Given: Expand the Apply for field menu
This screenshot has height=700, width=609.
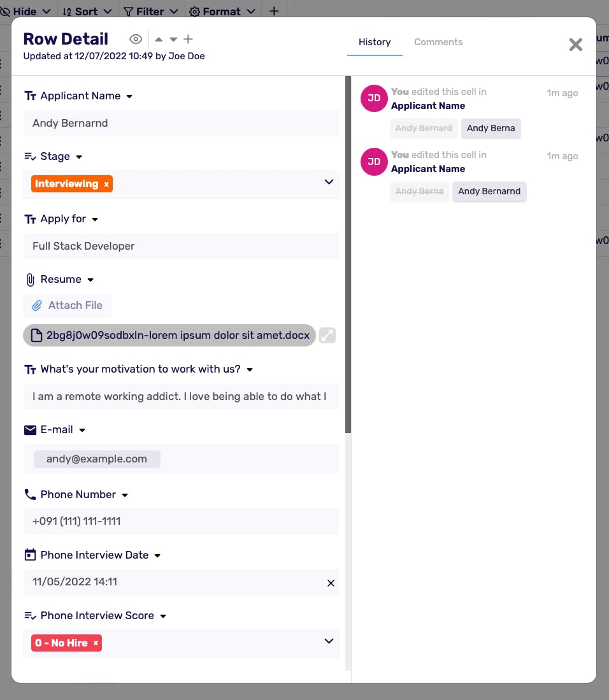Looking at the screenshot, I should click(x=95, y=219).
